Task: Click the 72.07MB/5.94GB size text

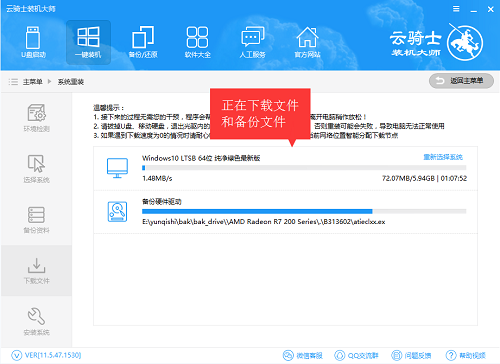Action: (x=408, y=178)
